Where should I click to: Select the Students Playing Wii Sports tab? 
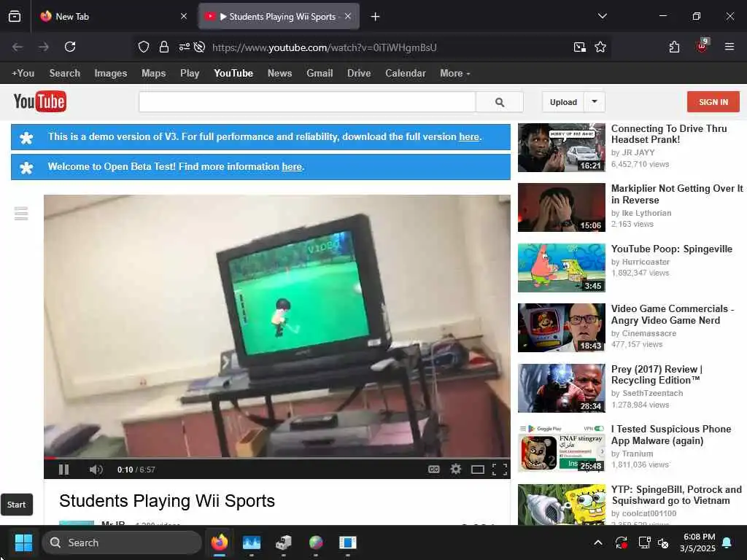279,17
